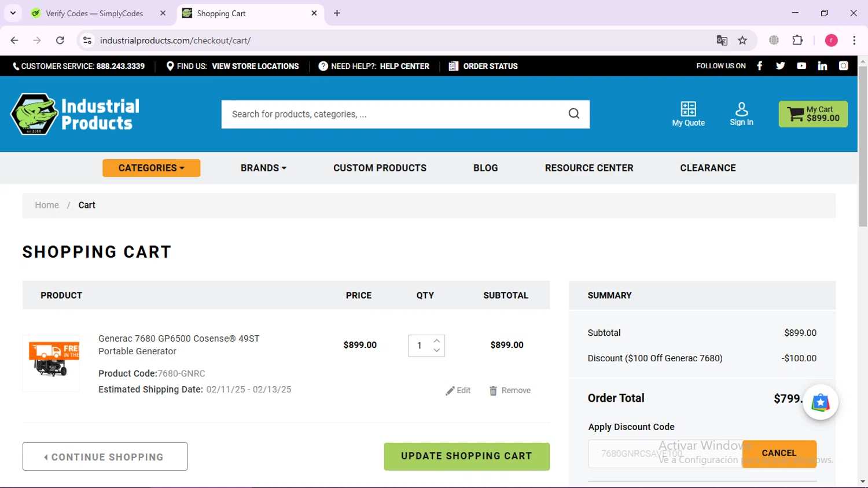Open the Generac 7680 GP6500 product link
Viewport: 868px width, 488px height.
click(179, 345)
